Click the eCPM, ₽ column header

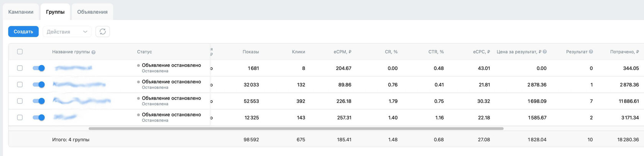pos(342,52)
